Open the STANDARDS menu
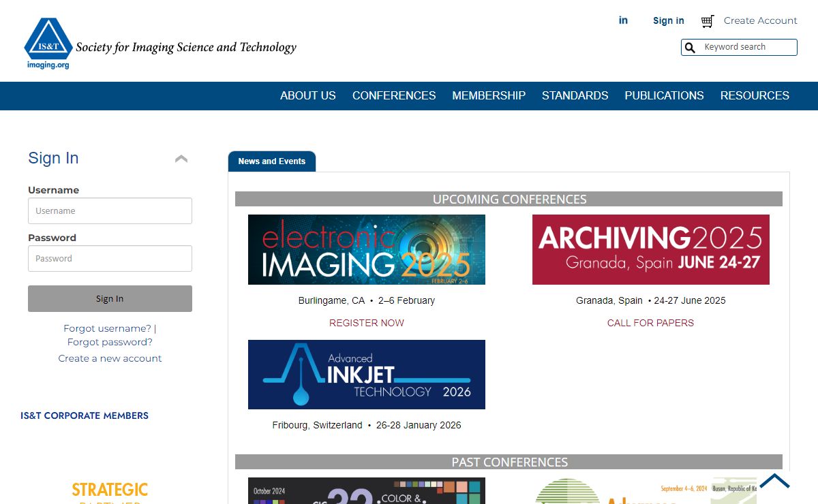This screenshot has width=818, height=504. [575, 96]
